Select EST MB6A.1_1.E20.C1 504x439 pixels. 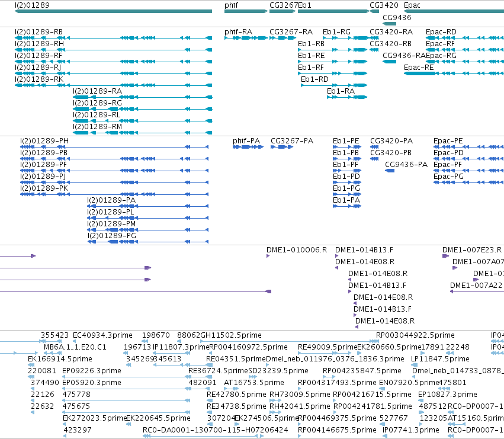point(75,347)
